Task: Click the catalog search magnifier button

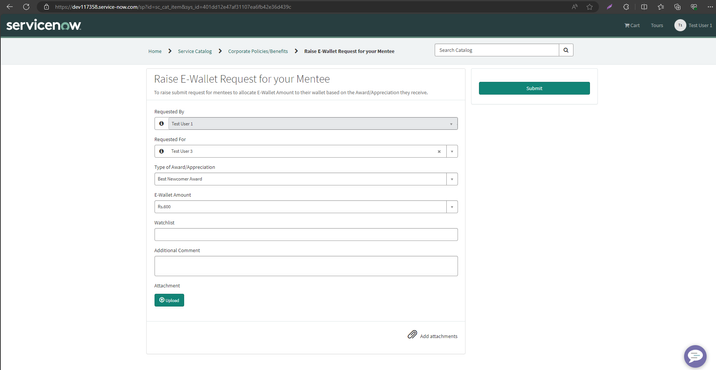Action: tap(566, 50)
